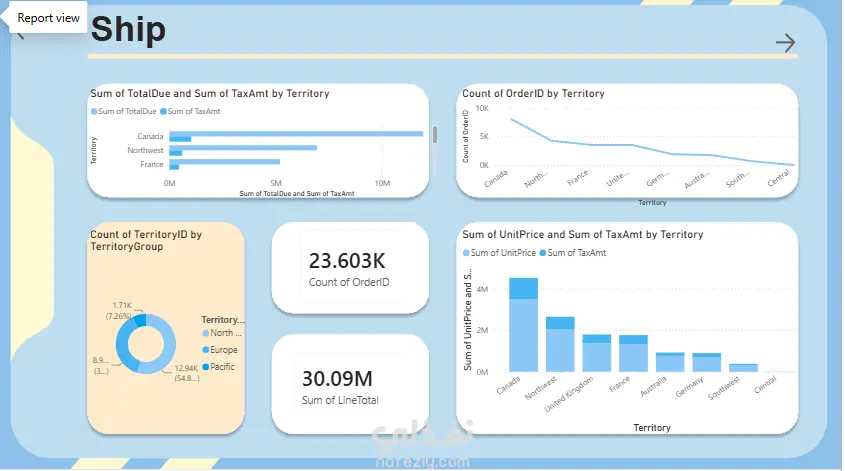Select the France column in UnitPrice chart
This screenshot has width=845, height=471.
(x=633, y=354)
